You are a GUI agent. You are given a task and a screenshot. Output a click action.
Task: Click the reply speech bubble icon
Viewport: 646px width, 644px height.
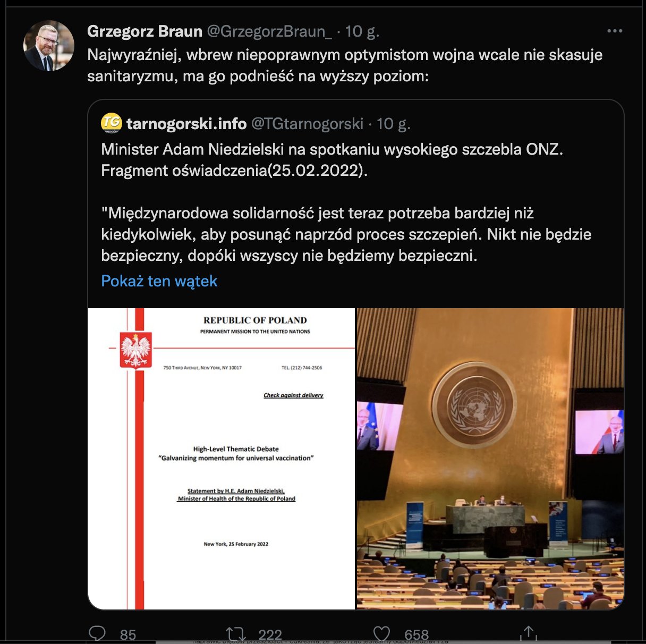pyautogui.click(x=97, y=633)
